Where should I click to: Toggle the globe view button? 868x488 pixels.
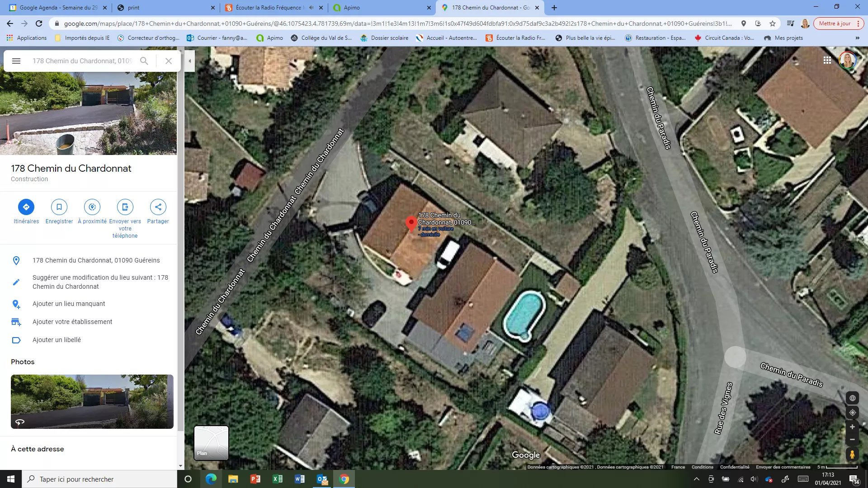[x=852, y=398]
